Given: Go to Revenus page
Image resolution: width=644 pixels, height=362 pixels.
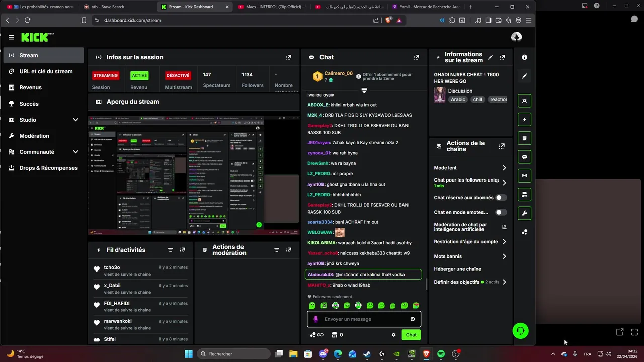Looking at the screenshot, I should tap(43, 87).
